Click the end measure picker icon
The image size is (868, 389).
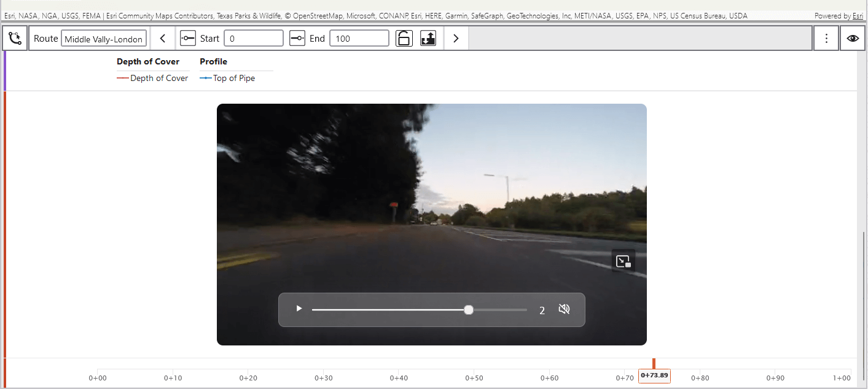[297, 39]
